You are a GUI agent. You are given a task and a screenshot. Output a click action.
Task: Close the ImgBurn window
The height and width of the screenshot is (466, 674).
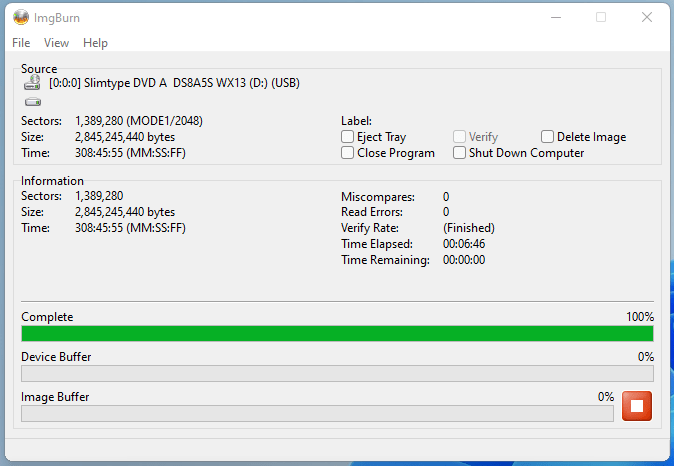[647, 18]
